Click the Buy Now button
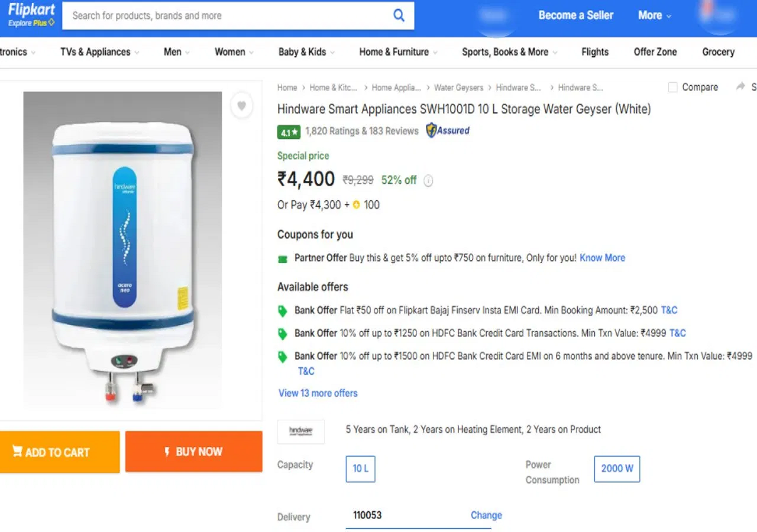 [193, 452]
